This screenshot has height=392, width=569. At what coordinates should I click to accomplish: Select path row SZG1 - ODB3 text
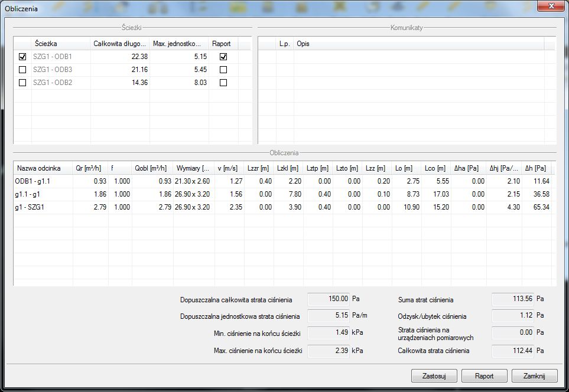point(53,70)
